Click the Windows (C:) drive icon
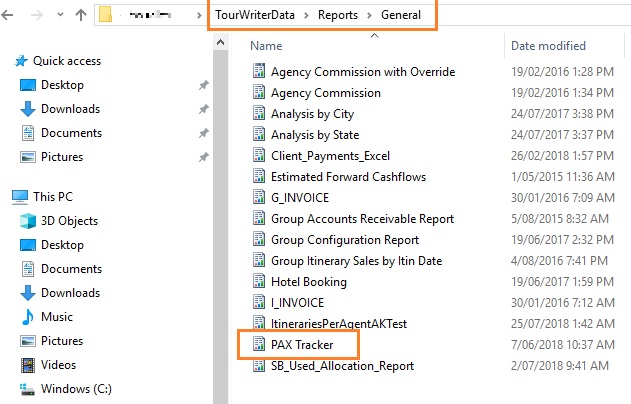Viewport: 631px width, 404px height. (x=27, y=389)
